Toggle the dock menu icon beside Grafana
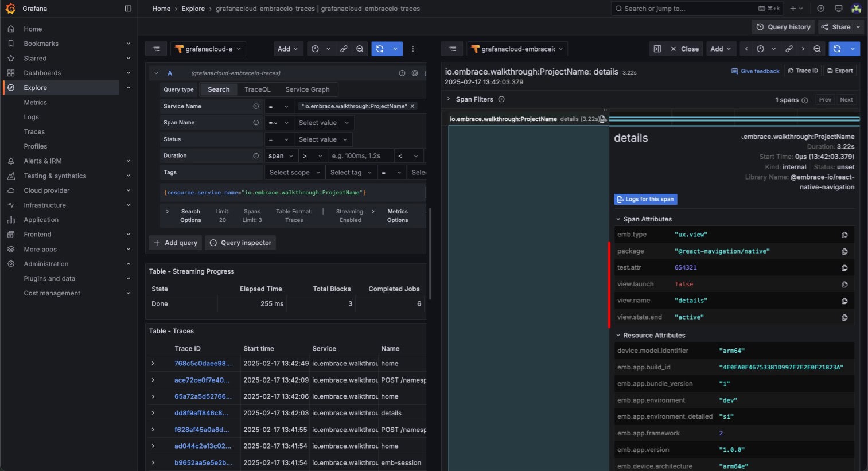The image size is (868, 471). pos(128,9)
